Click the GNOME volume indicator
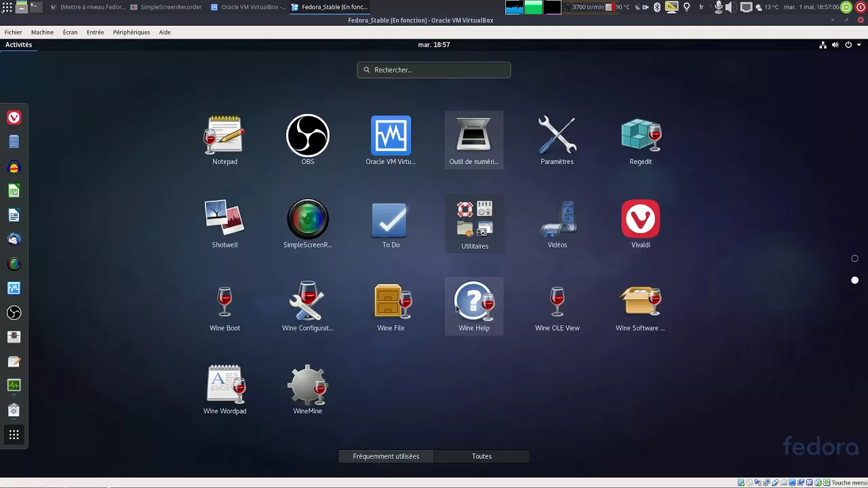This screenshot has width=868, height=488. point(835,45)
